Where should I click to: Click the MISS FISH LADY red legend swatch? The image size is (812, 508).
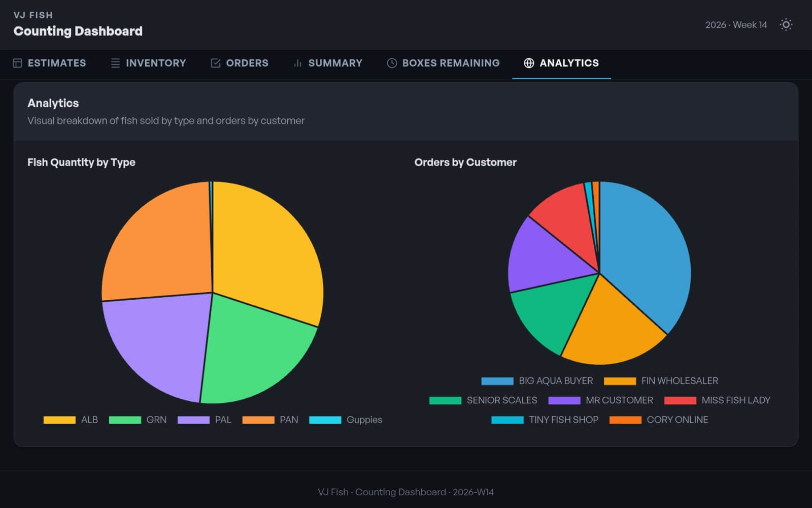(680, 400)
